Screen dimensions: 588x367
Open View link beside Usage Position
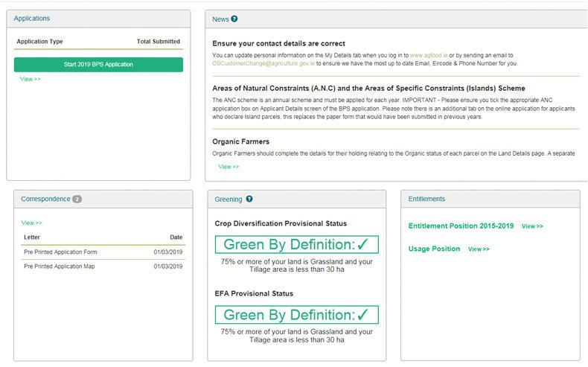[x=479, y=249]
